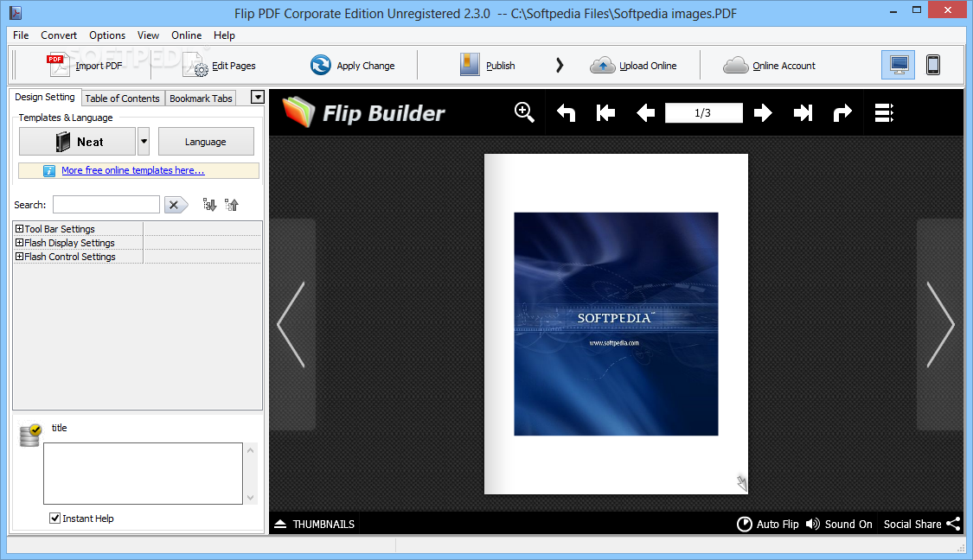
Task: Clear the search with X button
Action: coord(176,205)
